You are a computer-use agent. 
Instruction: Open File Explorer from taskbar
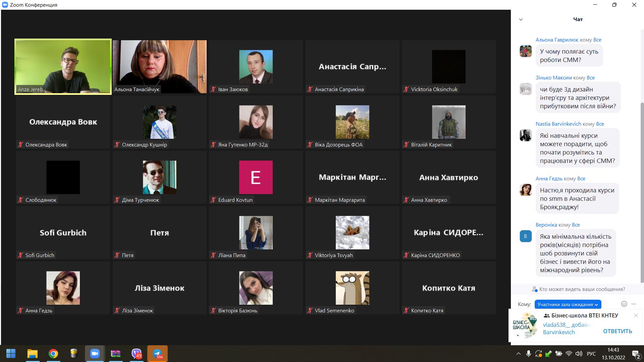(x=33, y=354)
